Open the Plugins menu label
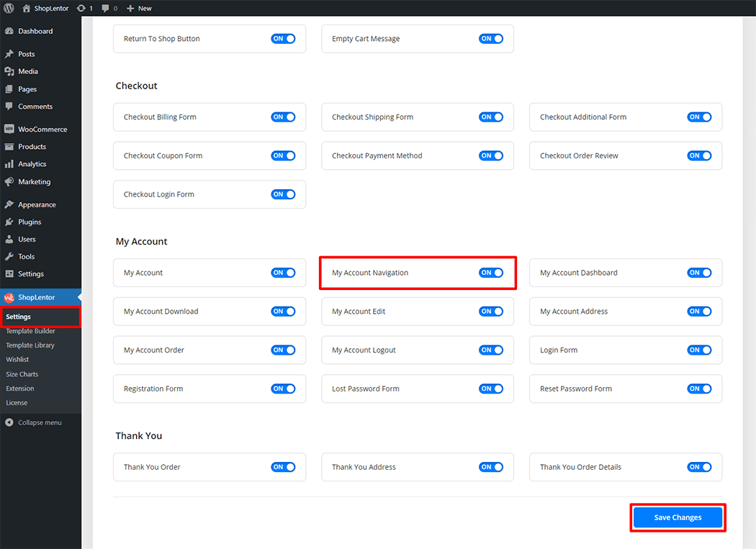The width and height of the screenshot is (756, 549). coord(30,222)
